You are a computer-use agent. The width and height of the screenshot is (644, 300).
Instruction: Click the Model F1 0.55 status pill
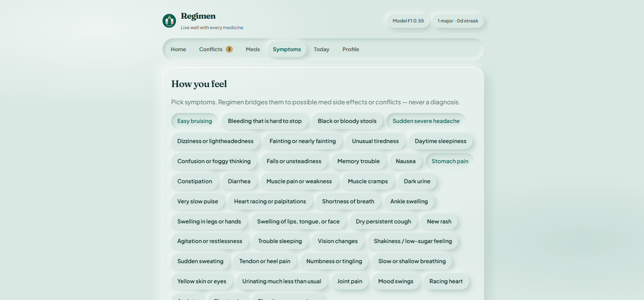tap(408, 21)
